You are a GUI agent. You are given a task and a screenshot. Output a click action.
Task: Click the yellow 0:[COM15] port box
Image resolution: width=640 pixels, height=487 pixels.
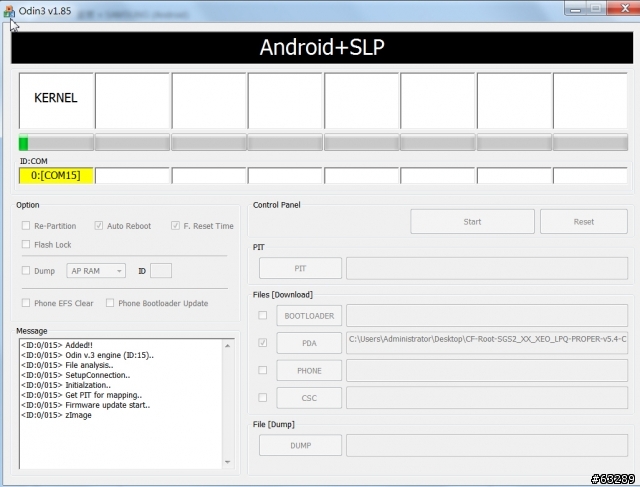[56, 176]
